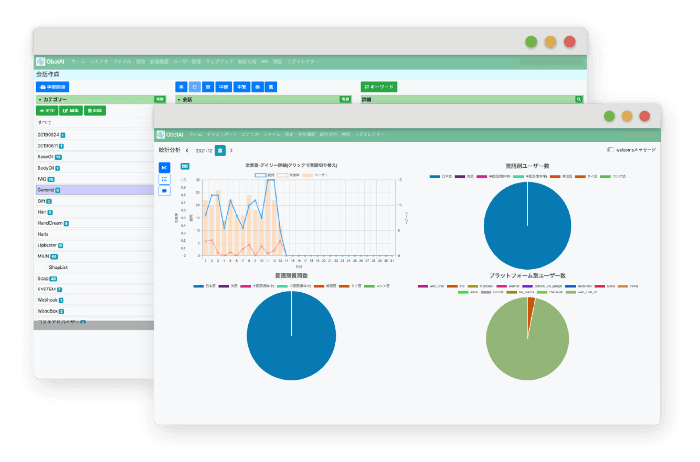Open ファイル menu in back window navbar

pos(122,62)
